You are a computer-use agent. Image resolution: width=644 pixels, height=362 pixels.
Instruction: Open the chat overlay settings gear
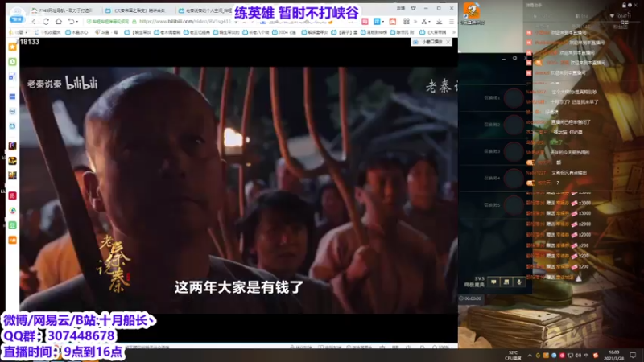[630, 6]
